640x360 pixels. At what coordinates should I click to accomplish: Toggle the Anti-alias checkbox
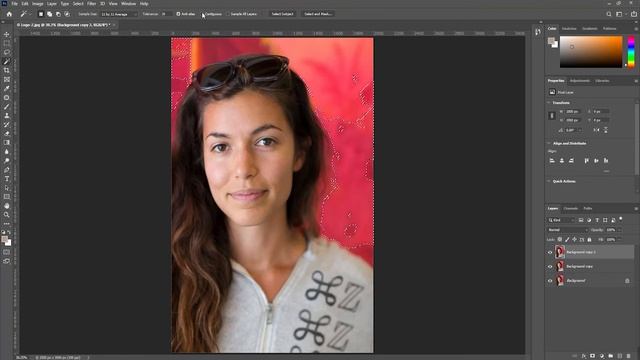pos(178,14)
